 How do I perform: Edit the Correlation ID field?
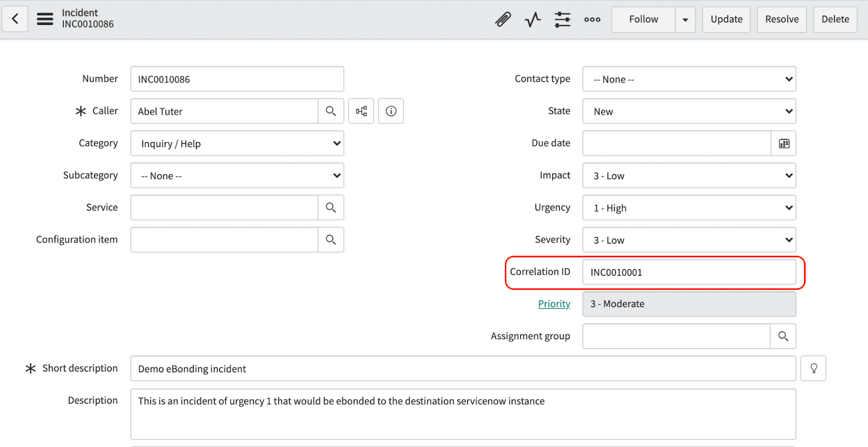(x=690, y=272)
